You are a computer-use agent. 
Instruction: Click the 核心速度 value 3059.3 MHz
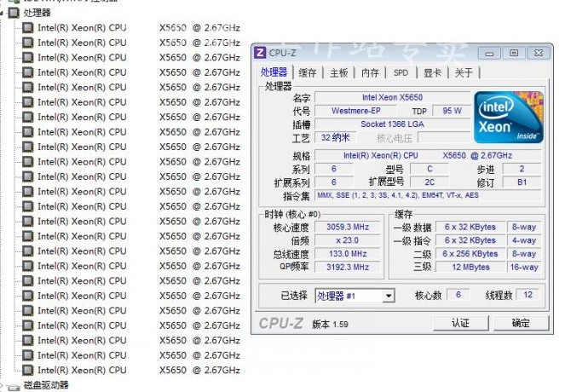348,228
